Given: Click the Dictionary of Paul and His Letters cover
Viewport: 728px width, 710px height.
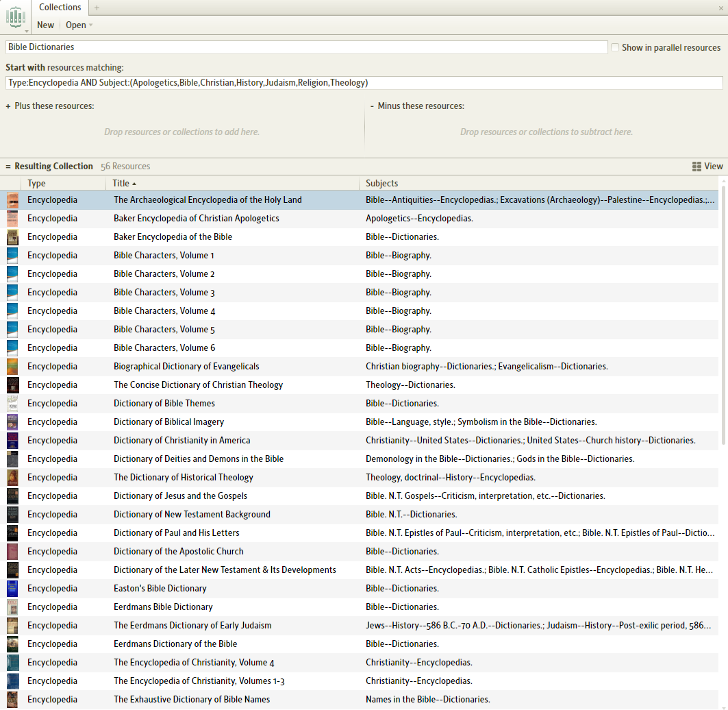Looking at the screenshot, I should pos(12,533).
